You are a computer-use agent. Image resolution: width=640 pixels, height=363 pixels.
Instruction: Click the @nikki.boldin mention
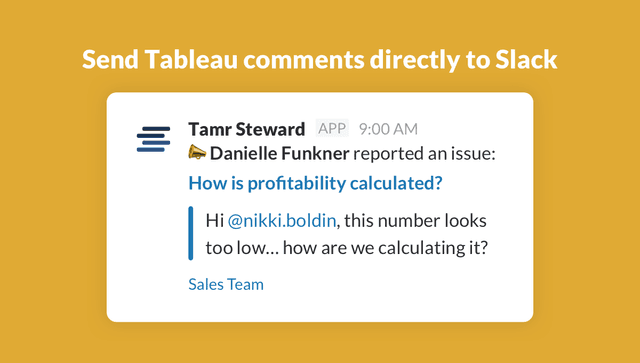pyautogui.click(x=282, y=221)
